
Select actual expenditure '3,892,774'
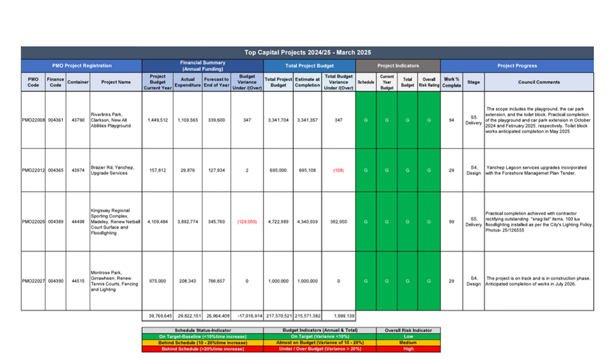[x=188, y=222]
